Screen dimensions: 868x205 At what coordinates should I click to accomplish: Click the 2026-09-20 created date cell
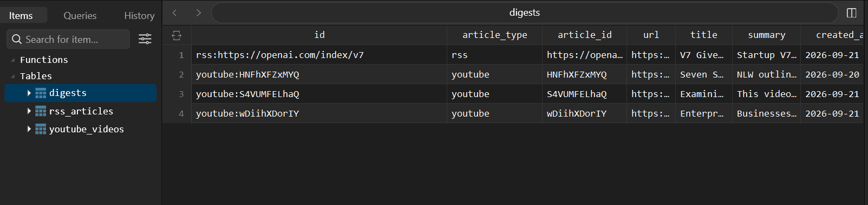point(833,74)
